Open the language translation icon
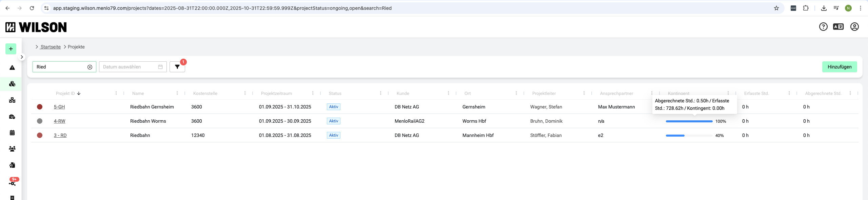 tap(838, 27)
